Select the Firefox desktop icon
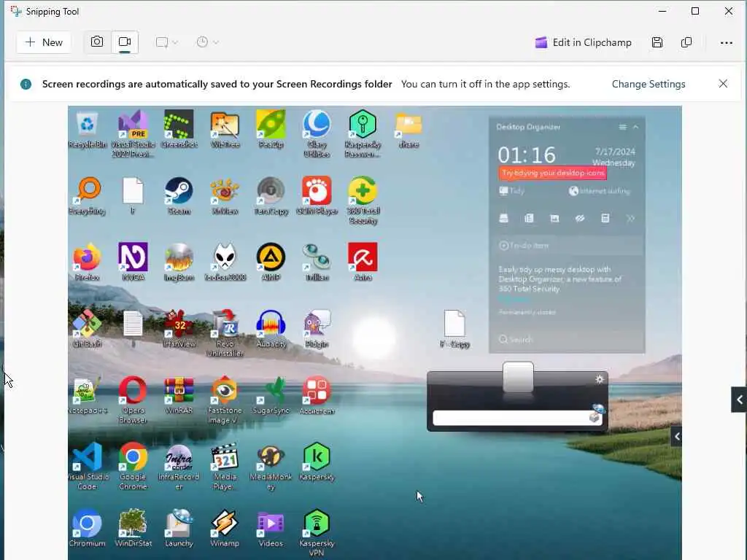747x560 pixels. (88, 262)
